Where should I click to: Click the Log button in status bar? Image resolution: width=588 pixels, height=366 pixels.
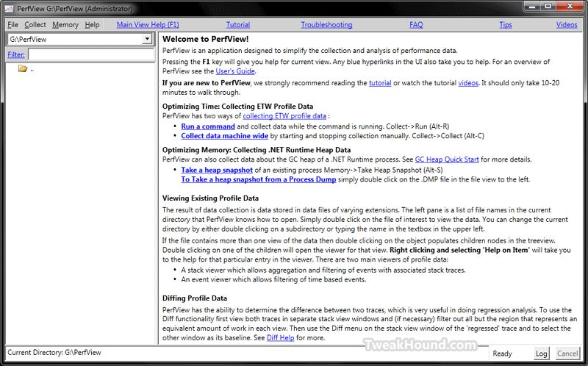click(x=541, y=354)
